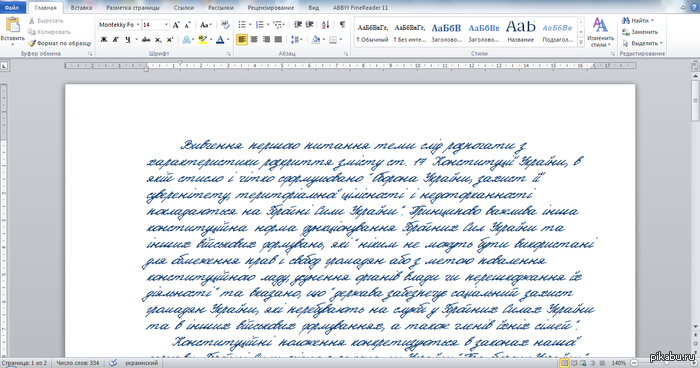
Task: Expand the underline style dropdown arrow
Action: [136, 40]
